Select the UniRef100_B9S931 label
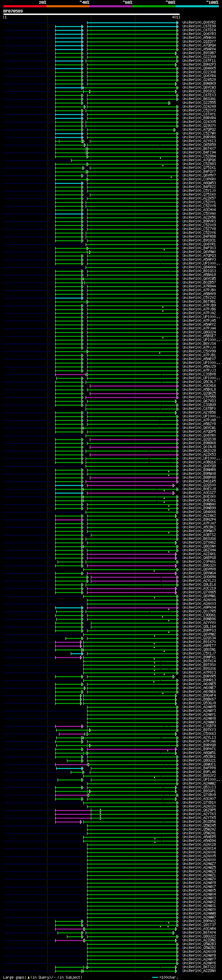222x980 pixels. tap(199, 241)
